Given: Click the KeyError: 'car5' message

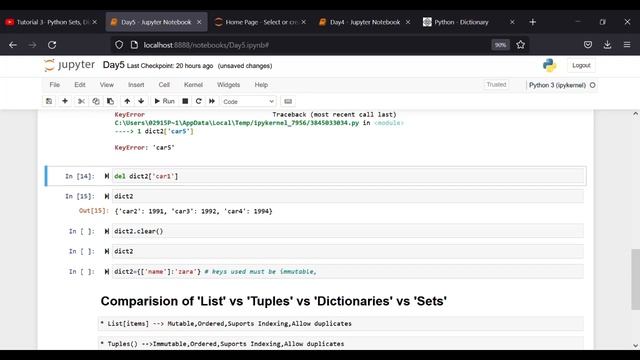Looking at the screenshot, I should (x=144, y=148).
